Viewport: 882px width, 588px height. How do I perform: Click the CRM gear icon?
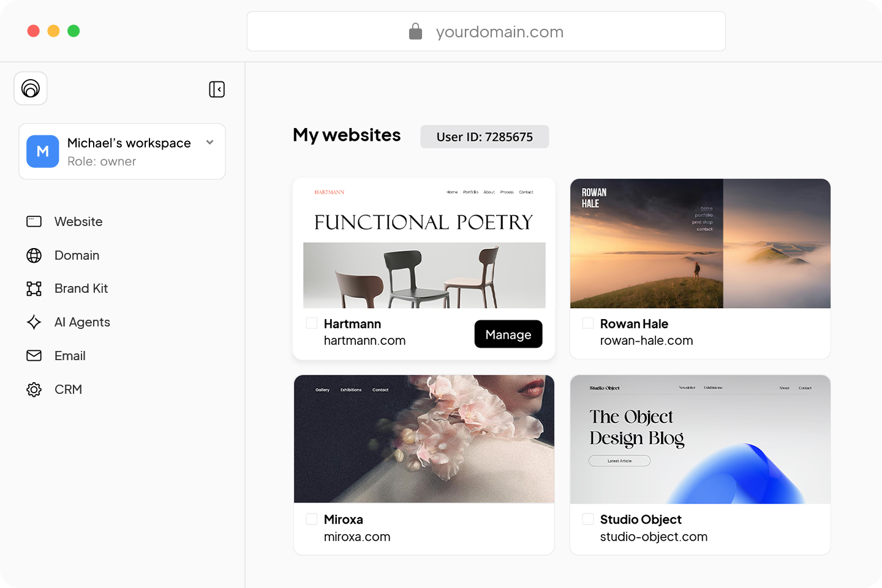pyautogui.click(x=34, y=390)
